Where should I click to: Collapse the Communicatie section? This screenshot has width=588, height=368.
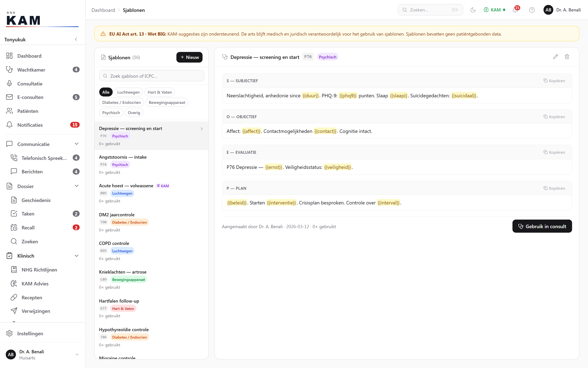[77, 144]
